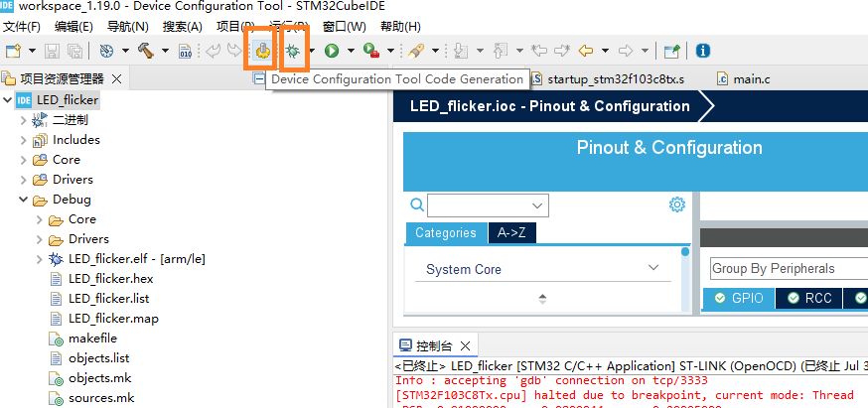Open the 窗口(W) menu
The image size is (868, 408).
coord(345,27)
